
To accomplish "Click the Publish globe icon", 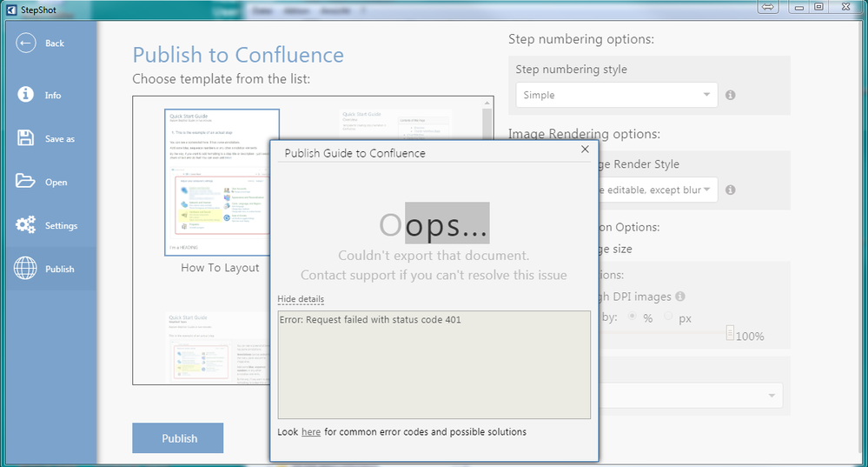I will tap(25, 268).
